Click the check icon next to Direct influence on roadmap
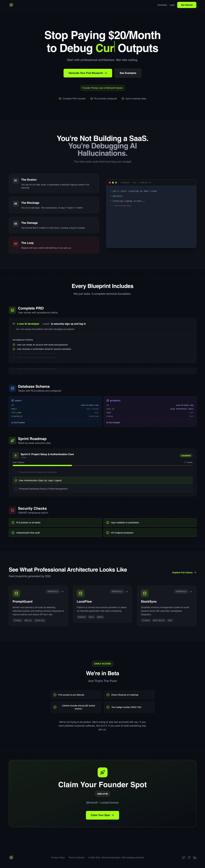 (108, 695)
